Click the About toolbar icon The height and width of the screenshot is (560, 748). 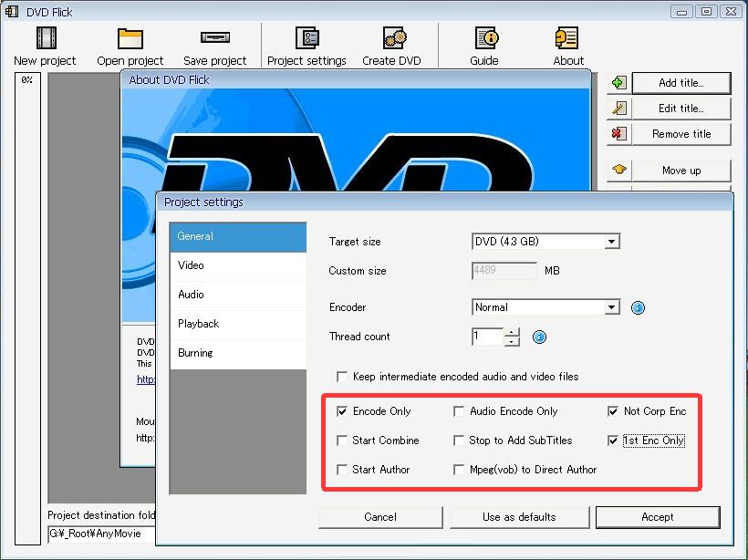[566, 38]
